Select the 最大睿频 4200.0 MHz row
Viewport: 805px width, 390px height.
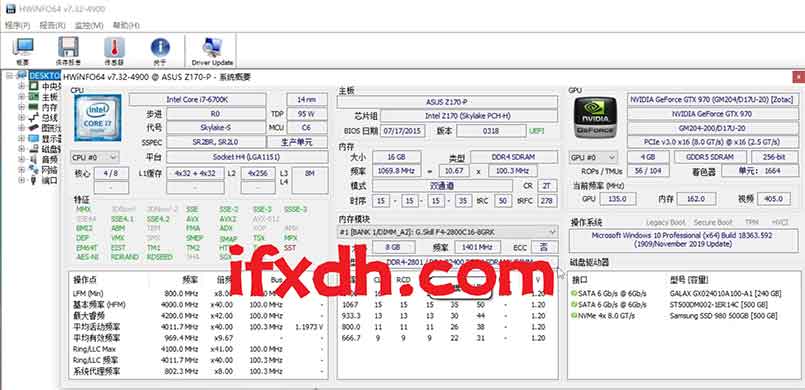[x=198, y=316]
